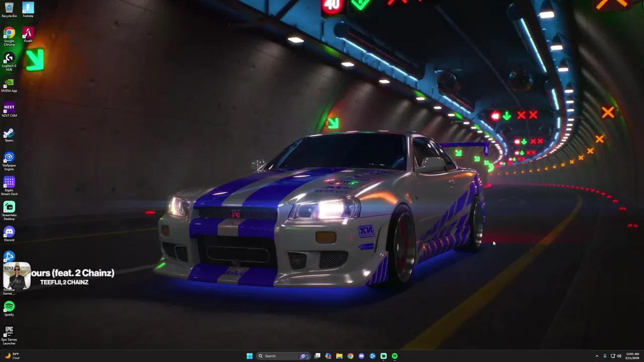
Task: Open Discord from the taskbar
Action: (x=361, y=356)
